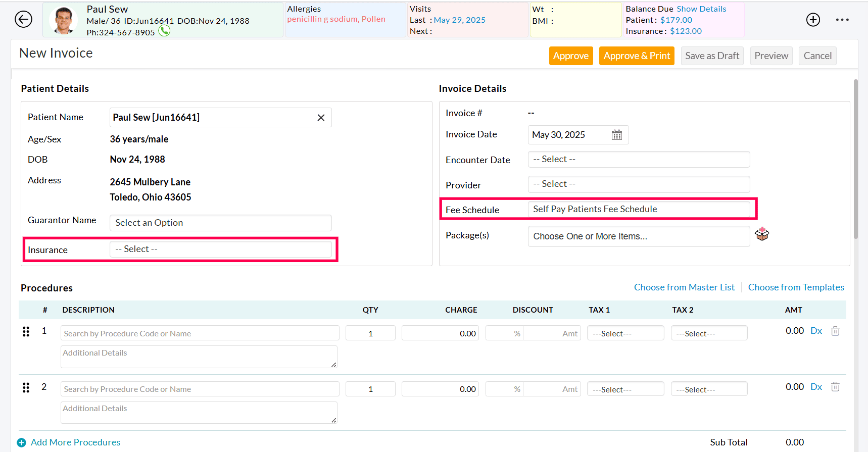Open the Insurance select dropdown
Image resolution: width=868 pixels, height=452 pixels.
pos(220,249)
